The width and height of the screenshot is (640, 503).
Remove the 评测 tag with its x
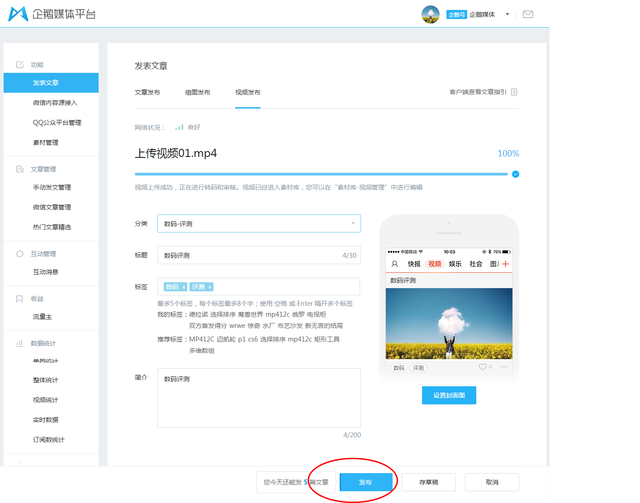[210, 287]
